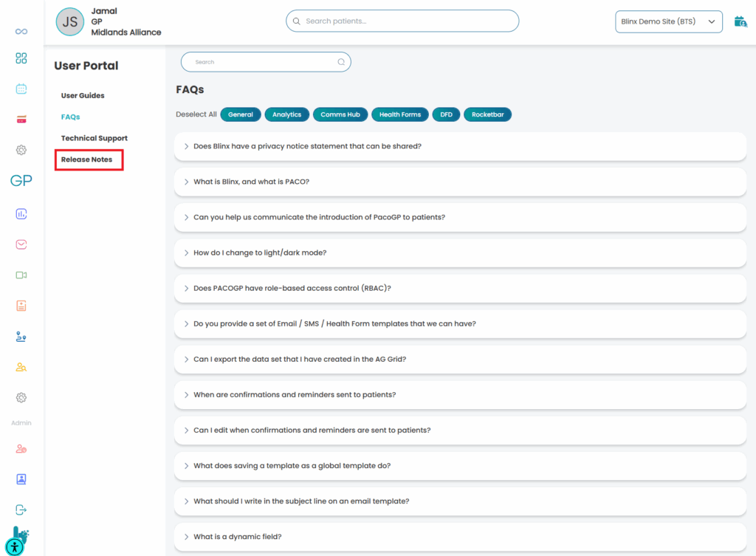
Task: Click the magnifier icon in FAQ search
Action: tap(341, 62)
